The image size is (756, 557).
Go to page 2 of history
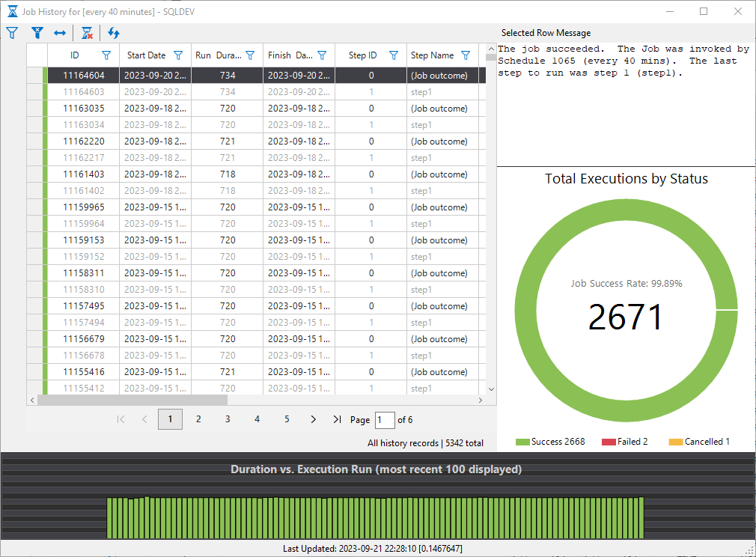coord(198,420)
